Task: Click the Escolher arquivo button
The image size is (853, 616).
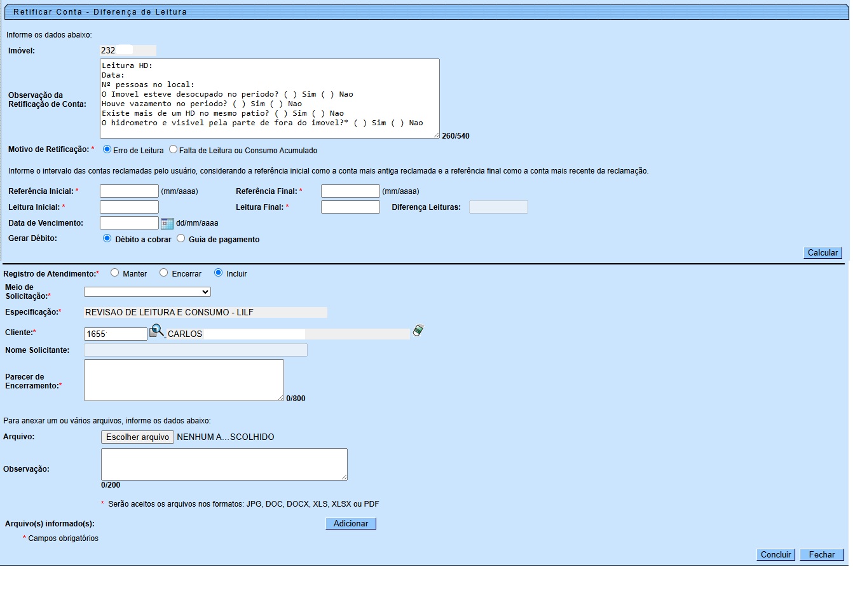Action: [x=137, y=437]
